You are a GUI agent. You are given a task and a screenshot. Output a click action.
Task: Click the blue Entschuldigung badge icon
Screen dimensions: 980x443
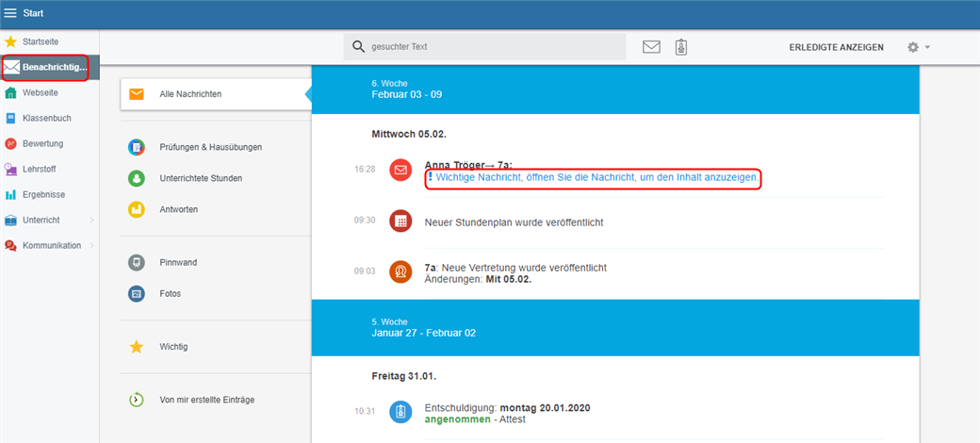tap(400, 412)
